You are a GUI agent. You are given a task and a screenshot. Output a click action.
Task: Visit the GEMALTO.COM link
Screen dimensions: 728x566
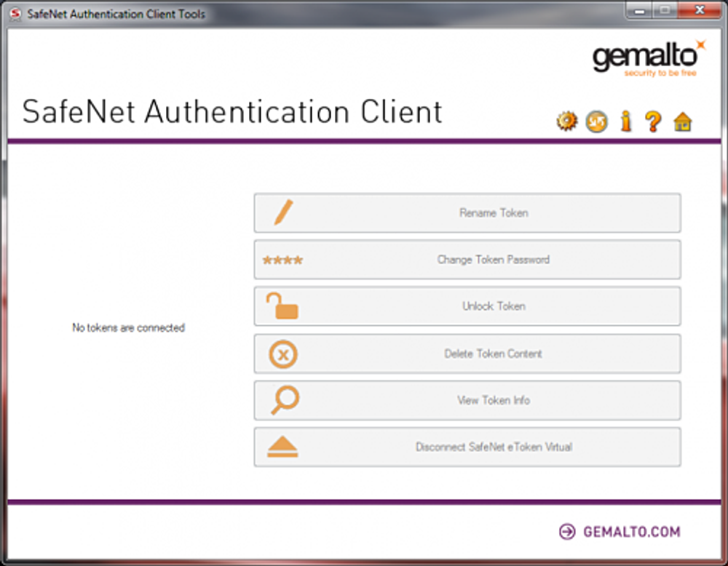pos(631,532)
